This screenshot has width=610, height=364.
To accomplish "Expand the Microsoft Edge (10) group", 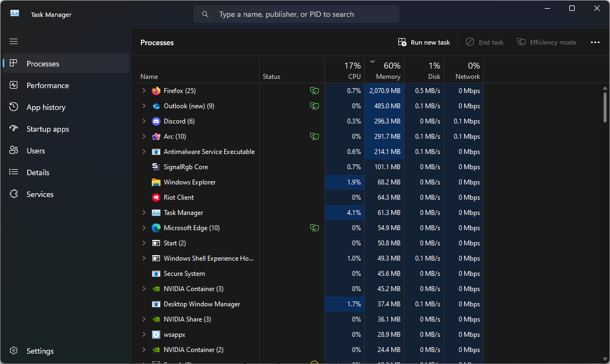I will pos(144,228).
